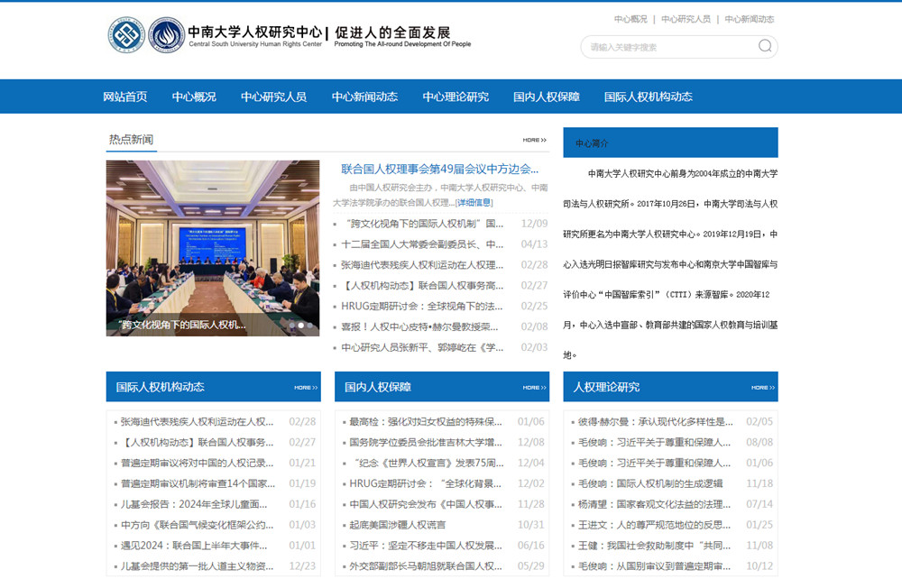Click the Central South University round logo
Image resolution: width=902 pixels, height=588 pixels.
pyautogui.click(x=126, y=36)
